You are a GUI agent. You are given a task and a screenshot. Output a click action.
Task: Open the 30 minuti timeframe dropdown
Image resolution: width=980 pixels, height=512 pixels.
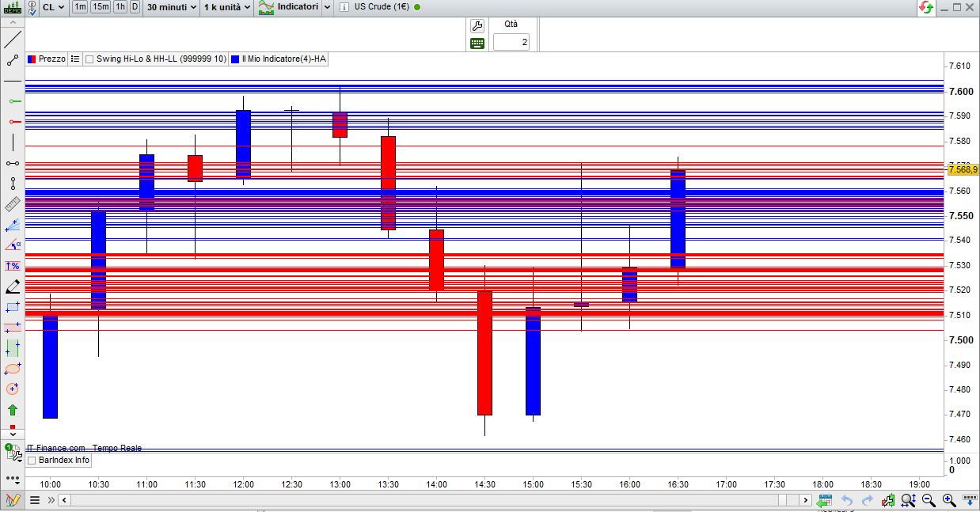[x=172, y=7]
